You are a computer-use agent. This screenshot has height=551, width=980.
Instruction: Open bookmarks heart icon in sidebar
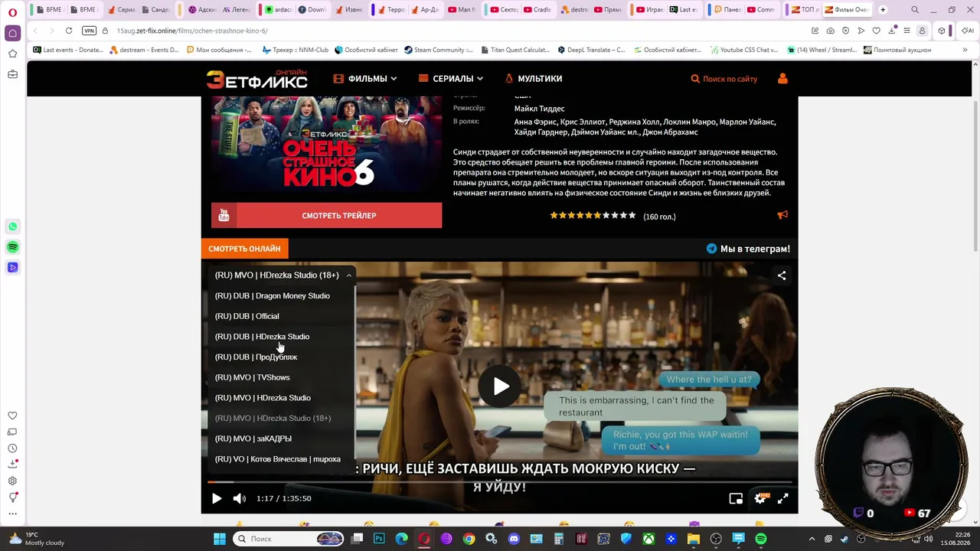click(x=13, y=416)
